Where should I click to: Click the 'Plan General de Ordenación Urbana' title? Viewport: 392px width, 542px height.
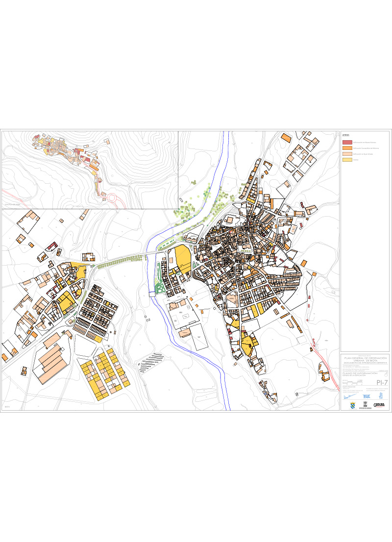pos(366,359)
